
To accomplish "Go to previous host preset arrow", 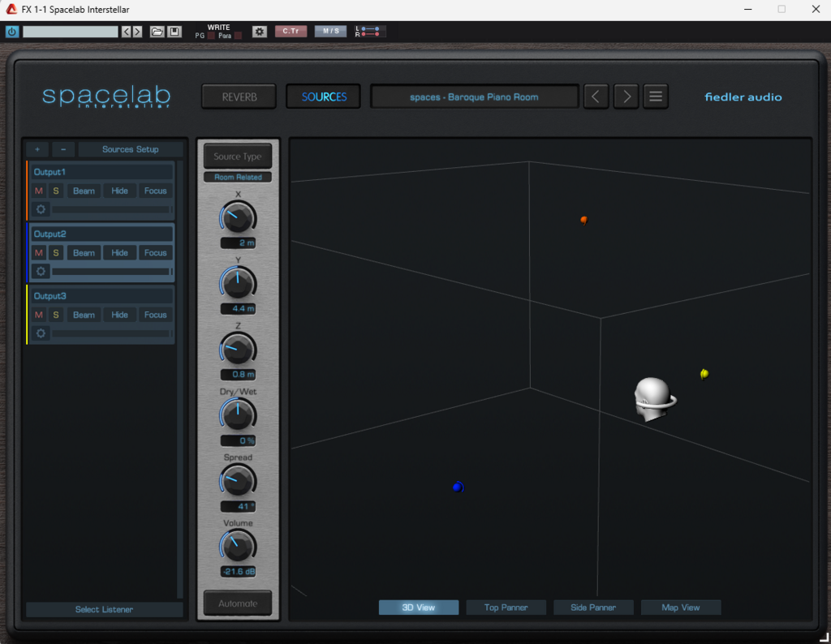I will click(126, 32).
